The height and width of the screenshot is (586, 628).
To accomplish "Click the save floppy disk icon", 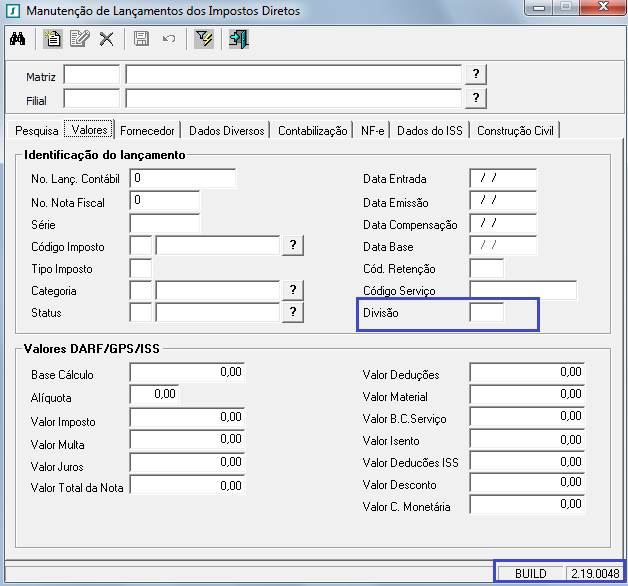I will coord(141,39).
